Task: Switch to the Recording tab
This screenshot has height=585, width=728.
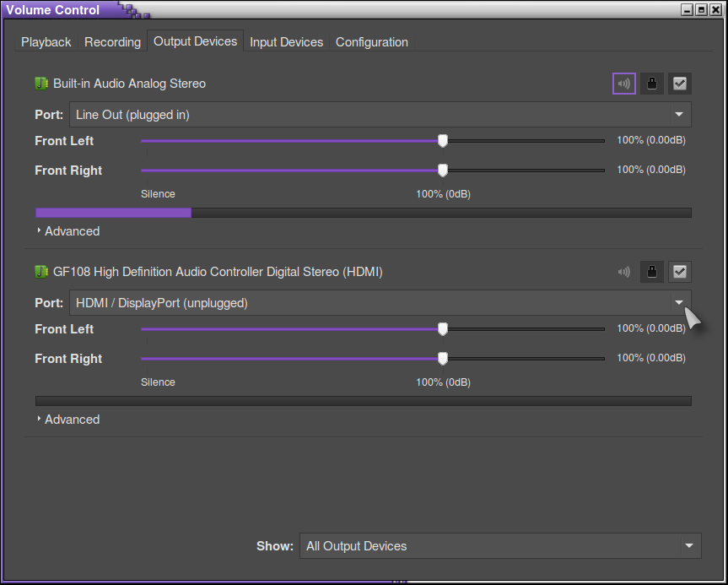Action: (x=112, y=42)
